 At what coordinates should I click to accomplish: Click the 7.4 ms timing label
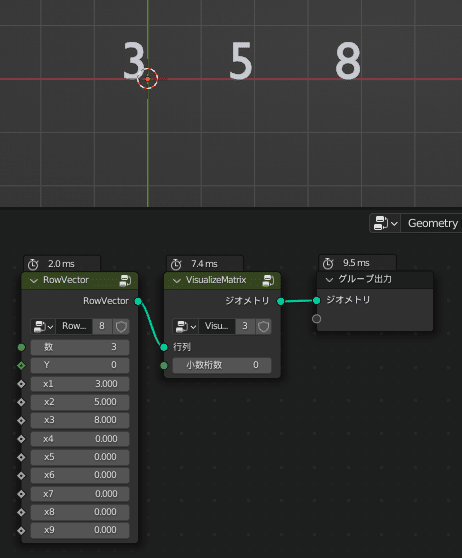204,264
